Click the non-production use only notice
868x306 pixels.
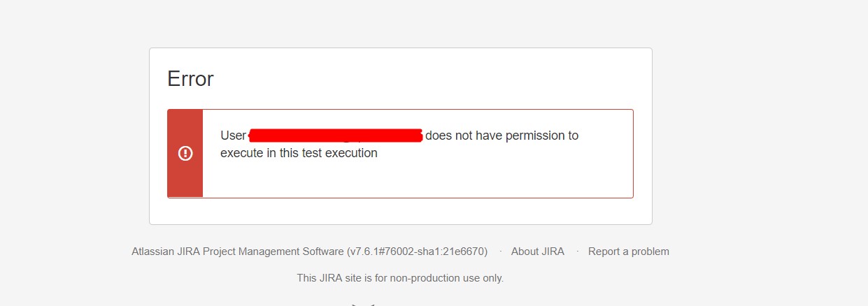400,278
